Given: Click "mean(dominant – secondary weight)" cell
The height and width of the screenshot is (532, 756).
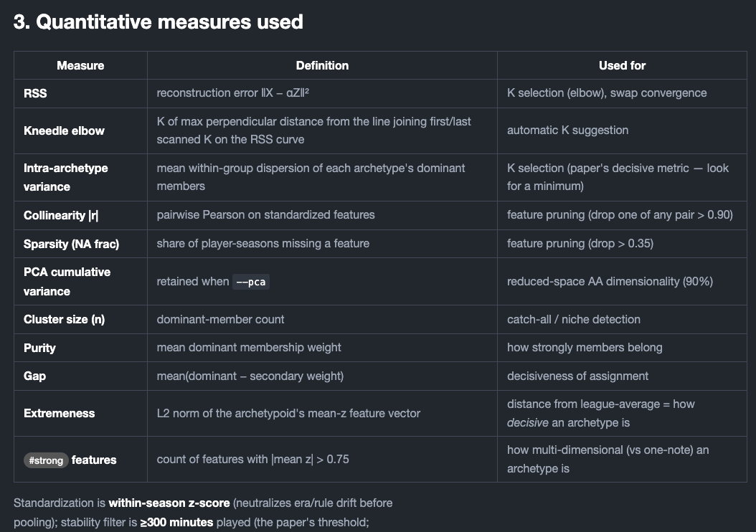Looking at the screenshot, I should (322, 376).
